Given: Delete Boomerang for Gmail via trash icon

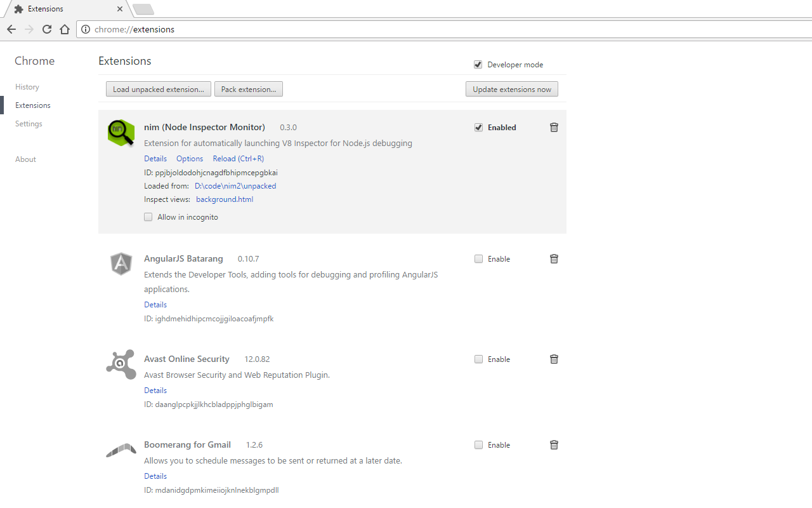Looking at the screenshot, I should pyautogui.click(x=554, y=445).
